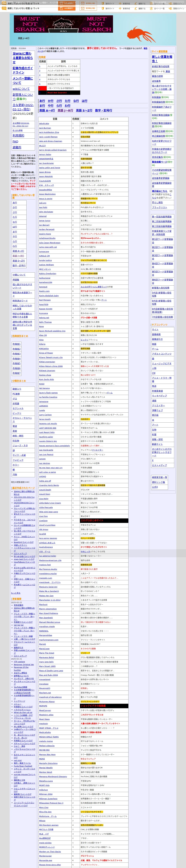Open the Jesus is savior entry
Image resolution: width=186 pixels, height=868 pixels.
(x=46, y=198)
